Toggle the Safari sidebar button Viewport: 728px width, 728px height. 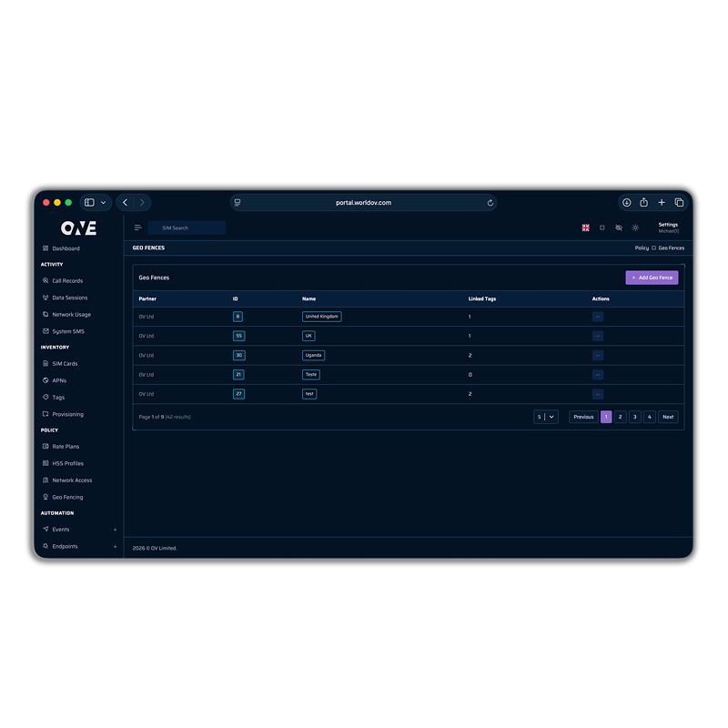coord(89,203)
